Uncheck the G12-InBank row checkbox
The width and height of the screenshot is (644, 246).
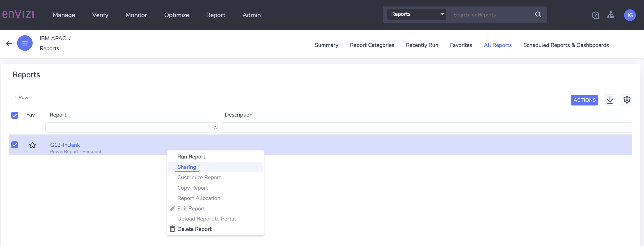[x=14, y=145]
